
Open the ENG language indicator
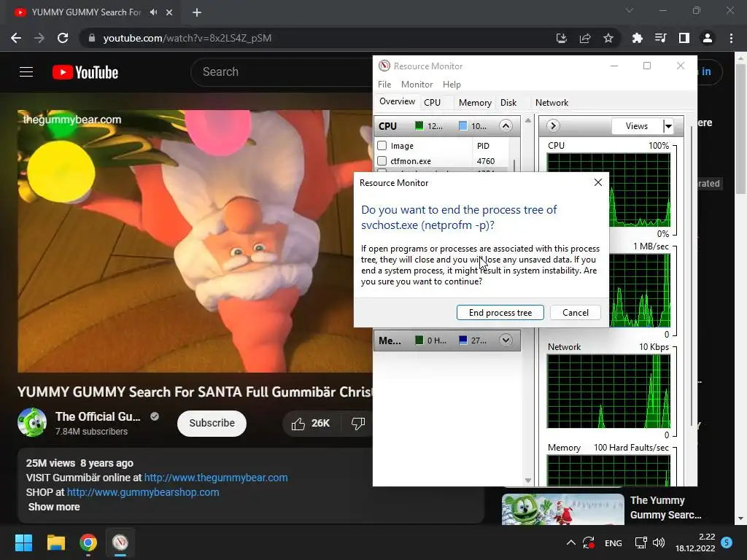[613, 542]
